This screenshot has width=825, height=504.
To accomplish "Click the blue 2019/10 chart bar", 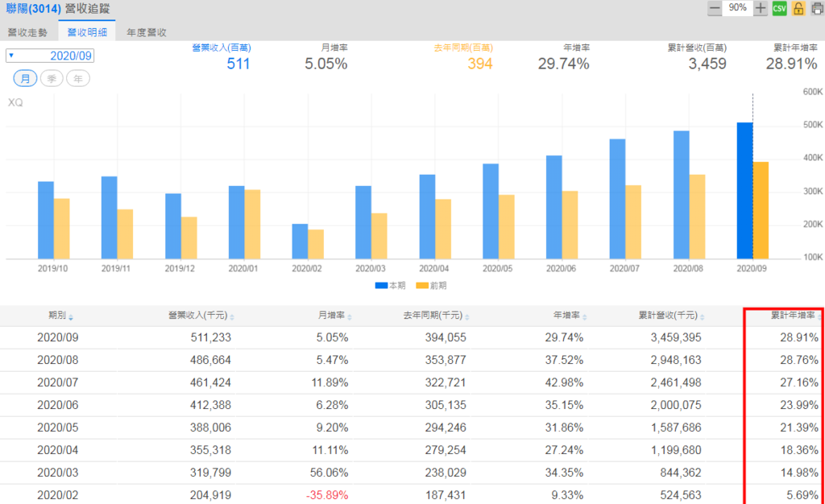I will pos(46,221).
